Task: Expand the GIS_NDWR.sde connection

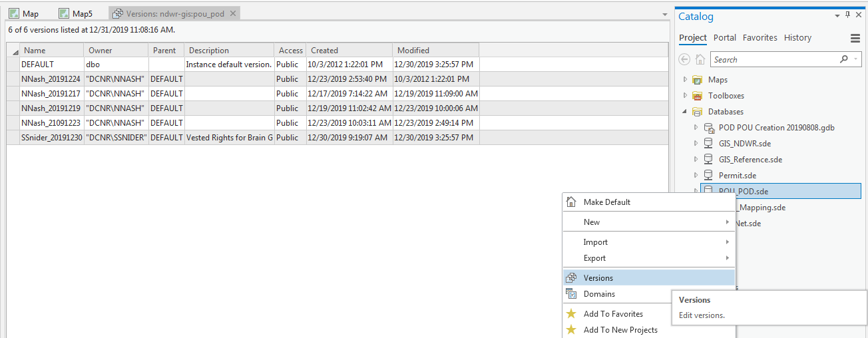Action: coord(696,144)
